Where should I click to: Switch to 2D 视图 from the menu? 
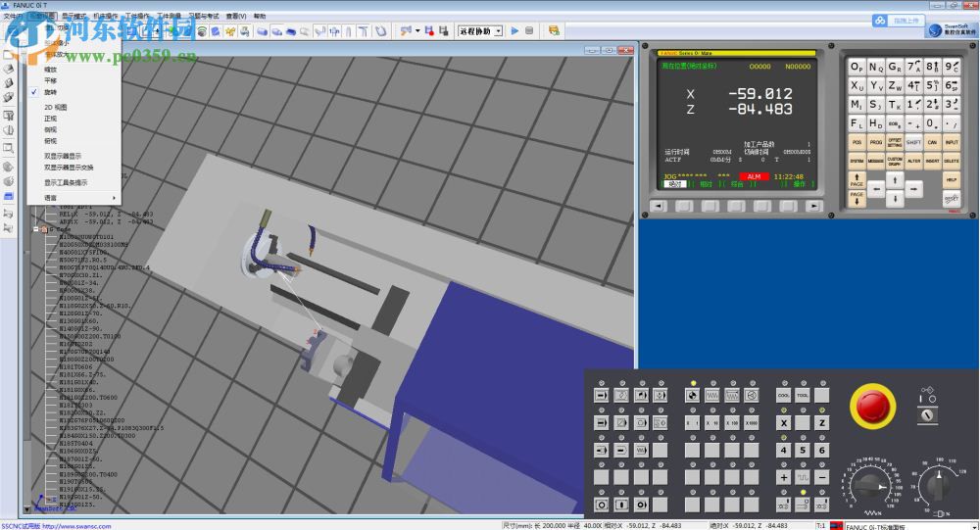click(56, 107)
